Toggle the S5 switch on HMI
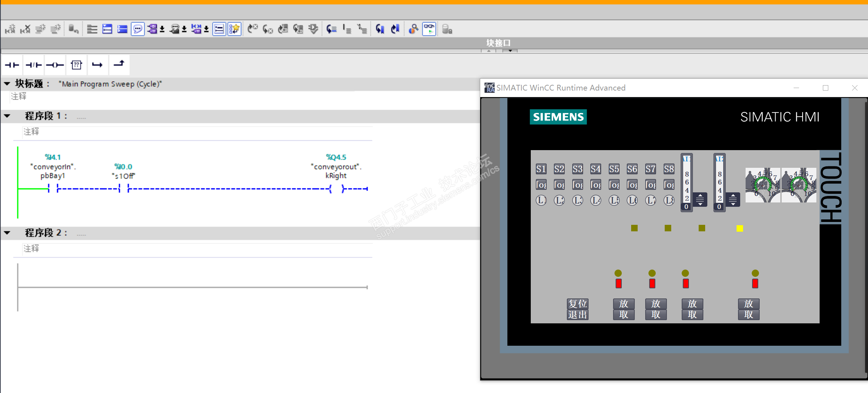 tap(614, 169)
